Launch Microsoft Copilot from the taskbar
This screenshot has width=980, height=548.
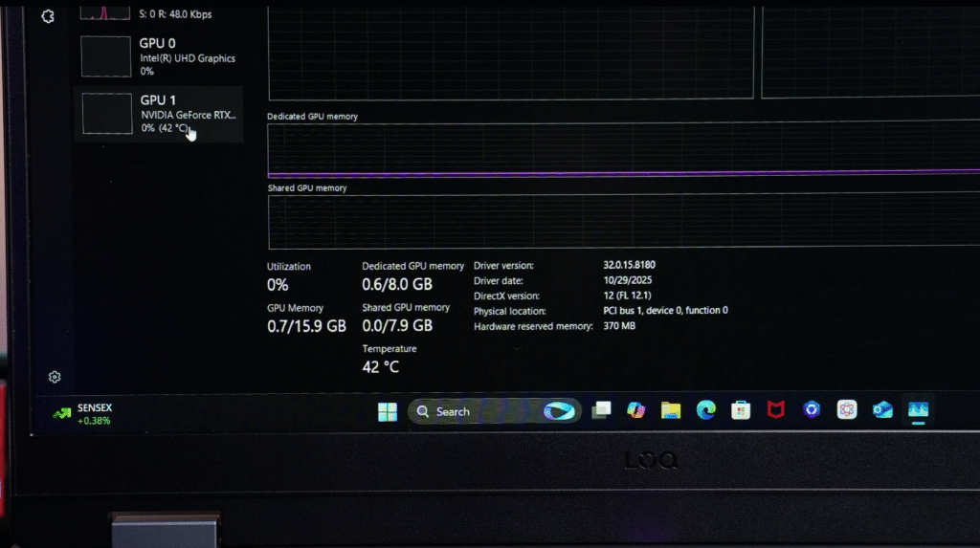tap(635, 410)
